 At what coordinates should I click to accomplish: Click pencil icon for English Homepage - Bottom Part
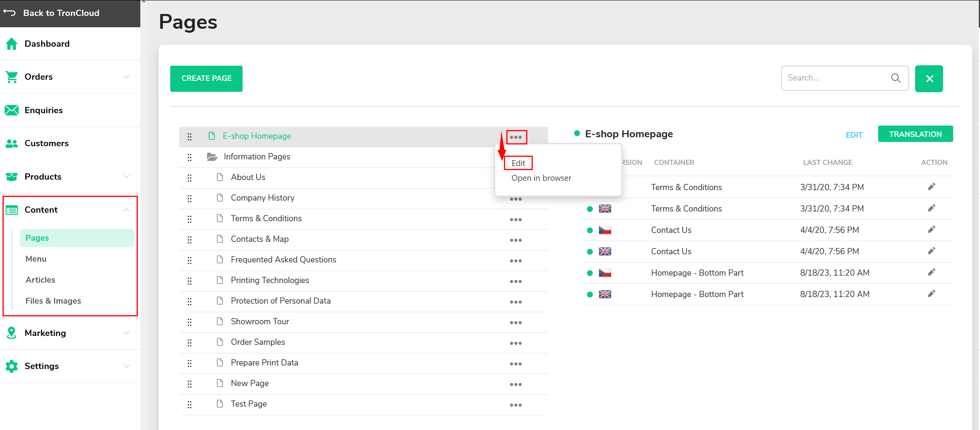pyautogui.click(x=931, y=294)
